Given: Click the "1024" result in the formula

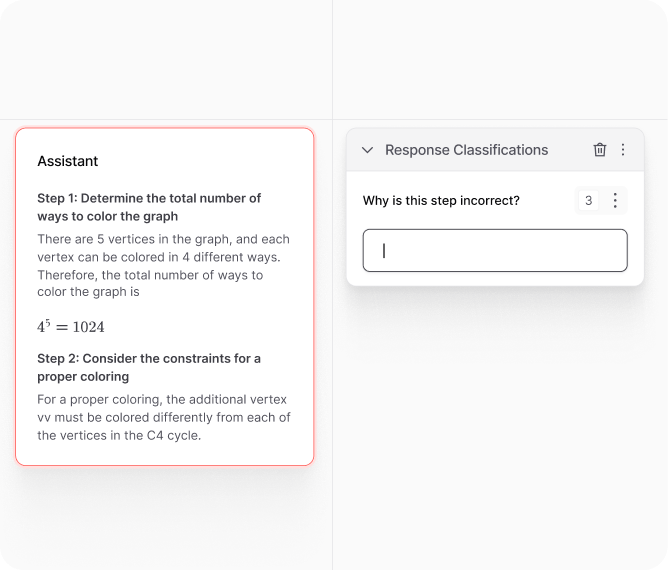Looking at the screenshot, I should click(x=88, y=327).
